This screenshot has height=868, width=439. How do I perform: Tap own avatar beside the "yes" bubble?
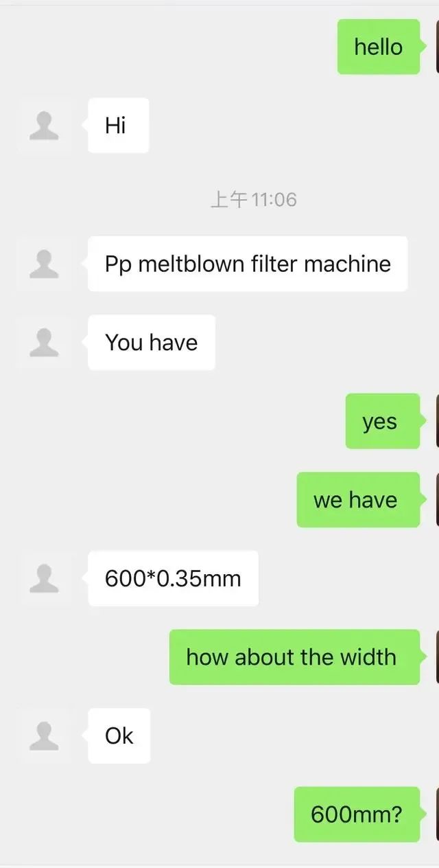(x=437, y=421)
